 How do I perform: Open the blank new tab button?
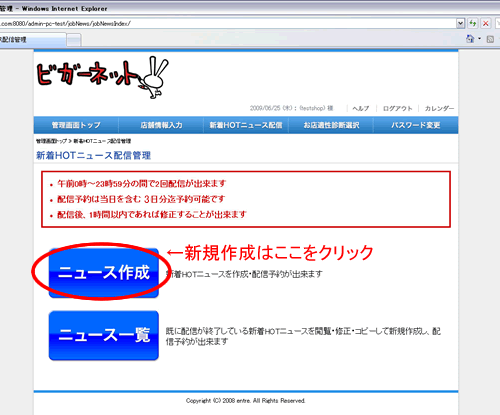[74, 40]
